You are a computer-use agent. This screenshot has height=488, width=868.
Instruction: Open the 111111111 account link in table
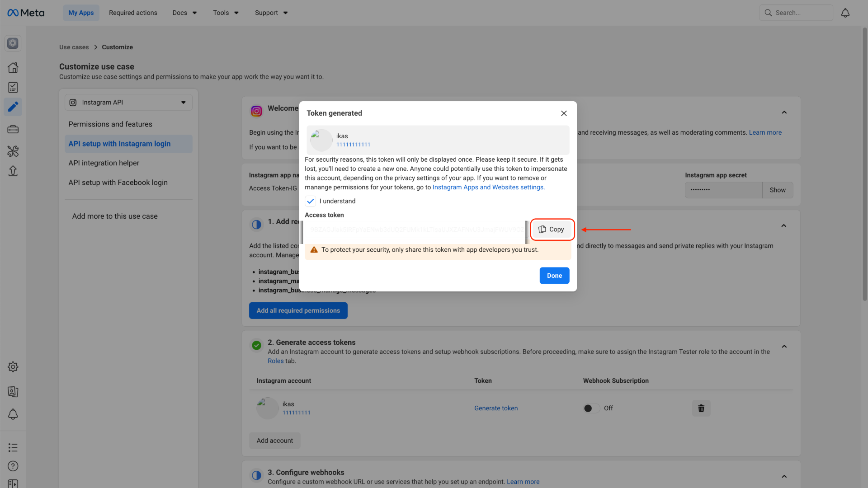pos(297,413)
